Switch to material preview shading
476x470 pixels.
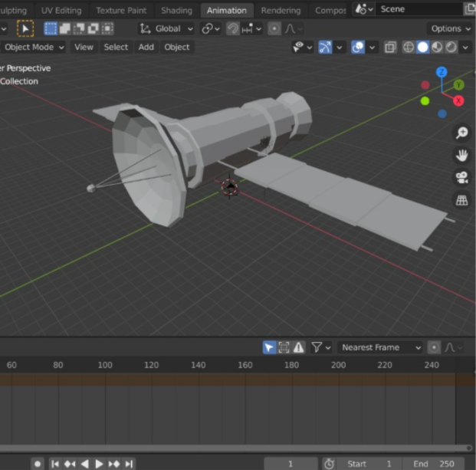(x=437, y=48)
